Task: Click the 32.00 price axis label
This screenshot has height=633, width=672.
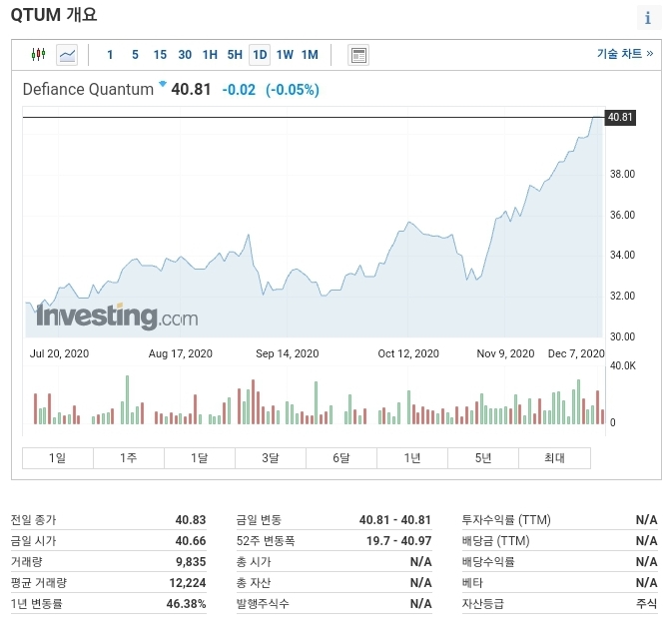Action: point(623,296)
